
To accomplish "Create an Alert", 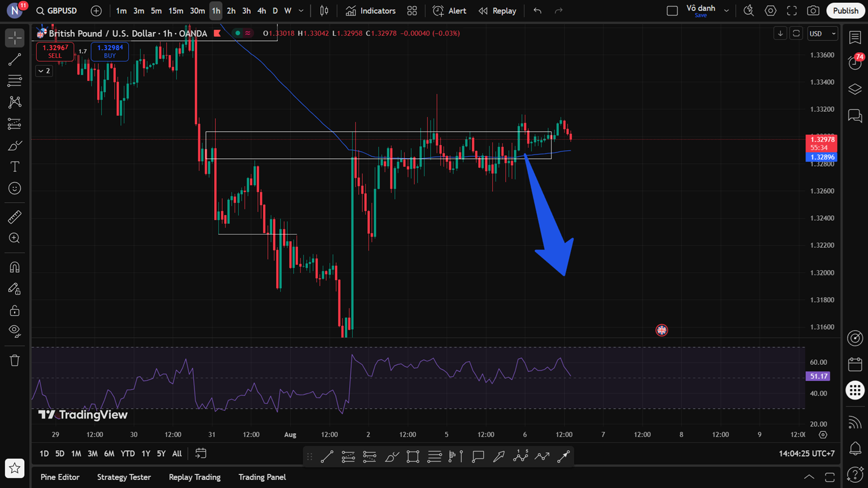I will point(449,11).
